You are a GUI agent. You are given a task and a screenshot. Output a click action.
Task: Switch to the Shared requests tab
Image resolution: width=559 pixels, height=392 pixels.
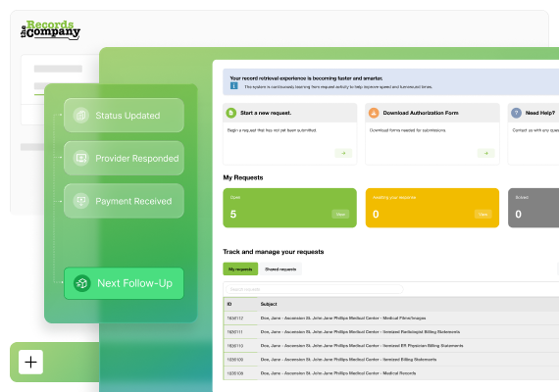280,269
